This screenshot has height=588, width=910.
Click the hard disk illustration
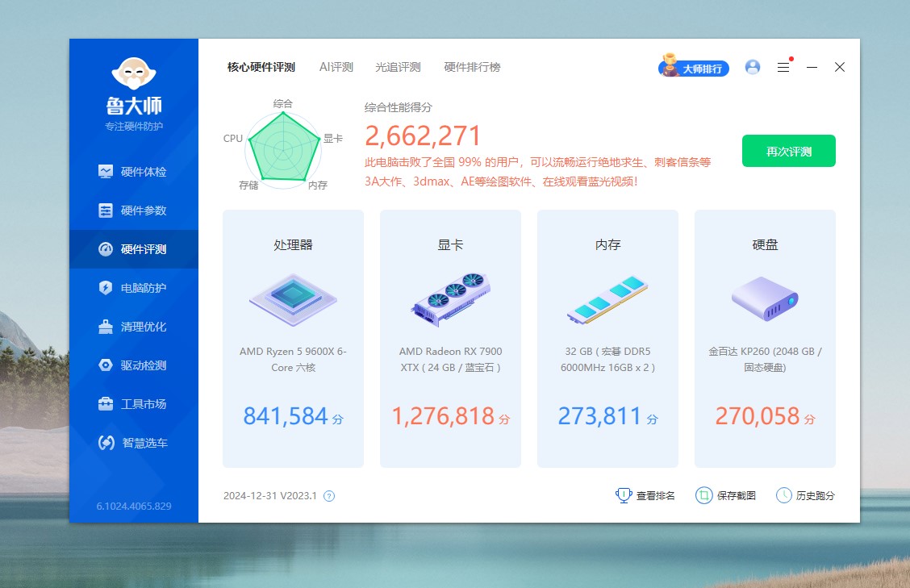click(x=765, y=298)
